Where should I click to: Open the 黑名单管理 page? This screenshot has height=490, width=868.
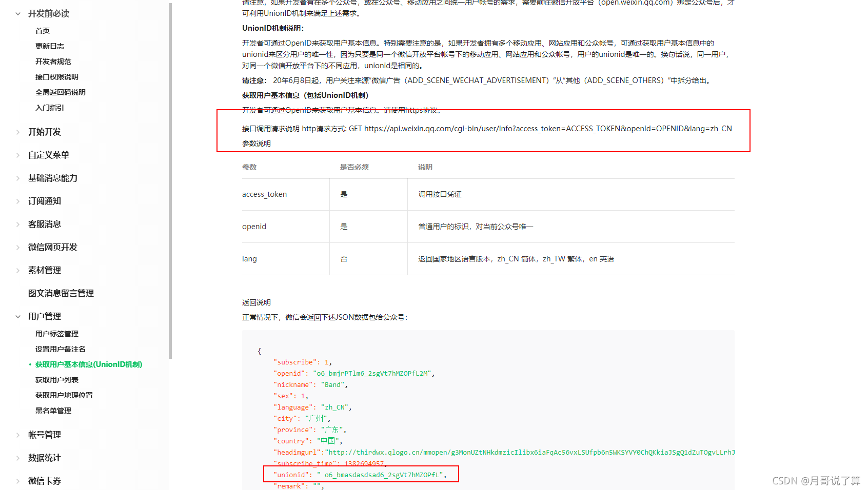coord(53,410)
